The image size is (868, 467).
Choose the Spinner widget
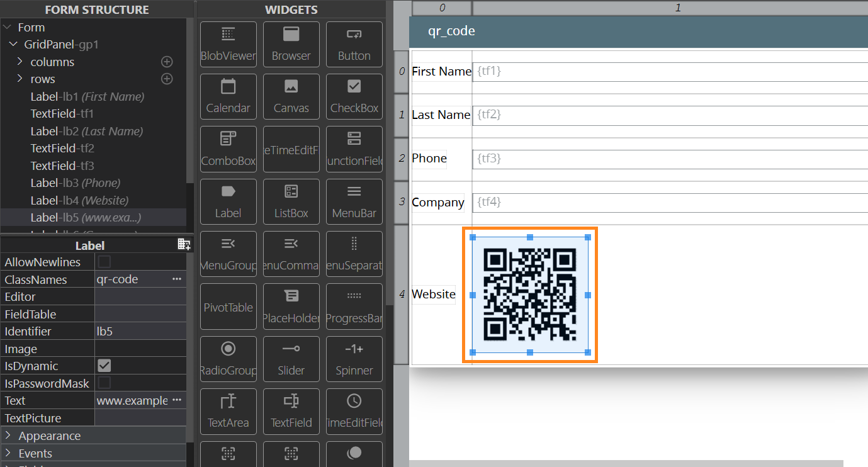354,359
